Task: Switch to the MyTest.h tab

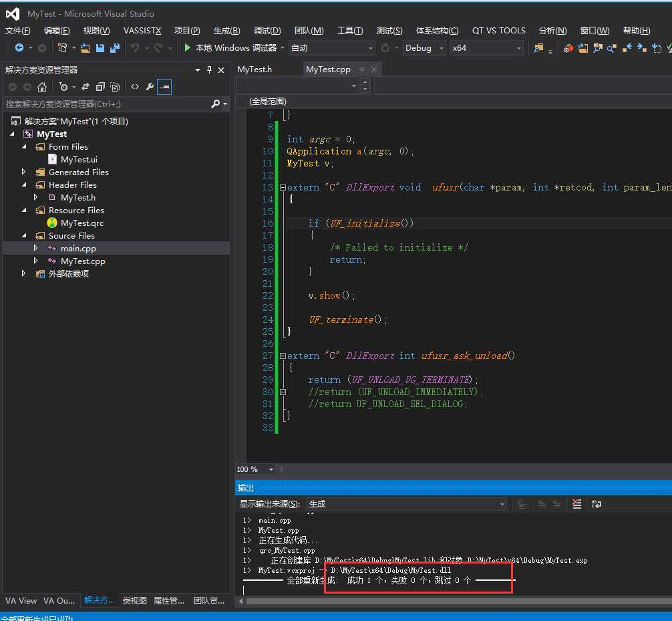Action: pyautogui.click(x=255, y=69)
